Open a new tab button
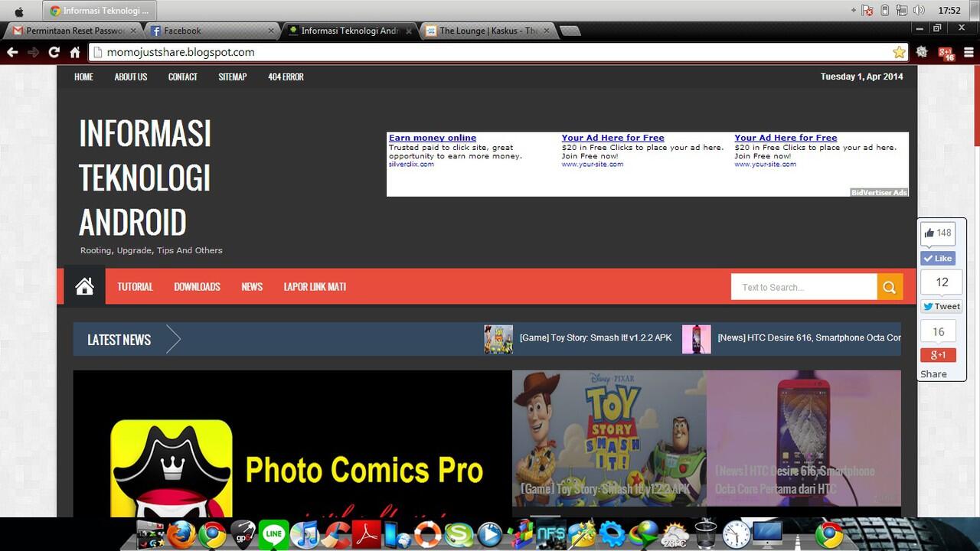Viewport: 980px width, 551px height. click(570, 31)
